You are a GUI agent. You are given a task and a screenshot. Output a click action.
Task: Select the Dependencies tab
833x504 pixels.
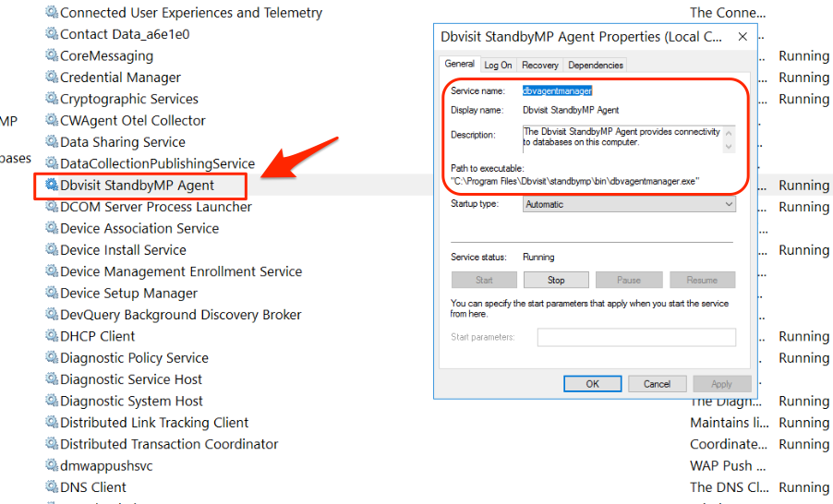[x=596, y=66]
